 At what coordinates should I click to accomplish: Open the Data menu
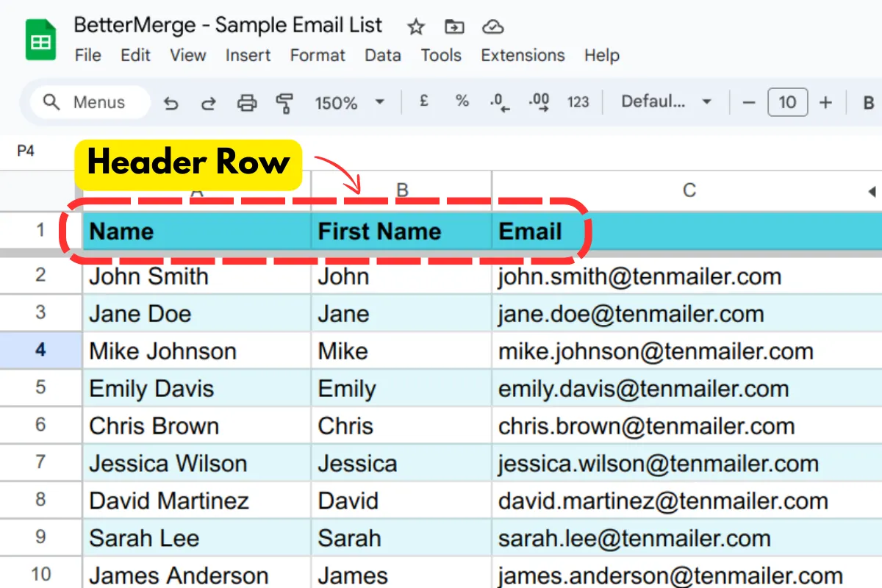pos(383,55)
